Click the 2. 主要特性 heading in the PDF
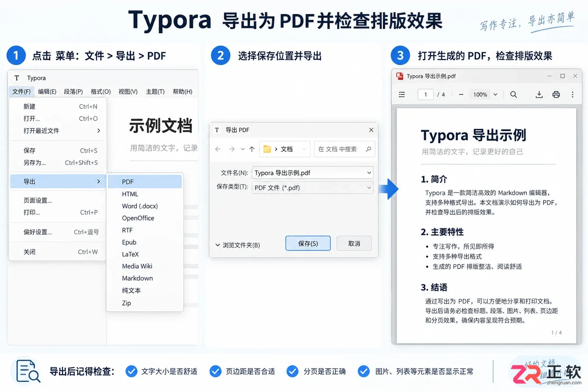The image size is (588, 392). 442,232
